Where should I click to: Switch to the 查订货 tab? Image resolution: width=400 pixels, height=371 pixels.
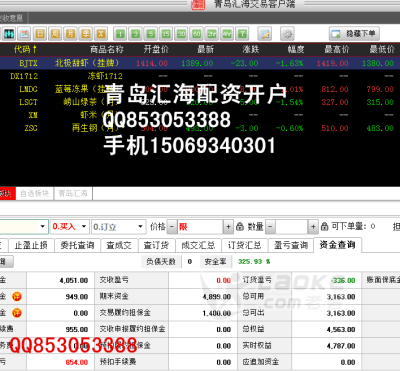tap(156, 245)
